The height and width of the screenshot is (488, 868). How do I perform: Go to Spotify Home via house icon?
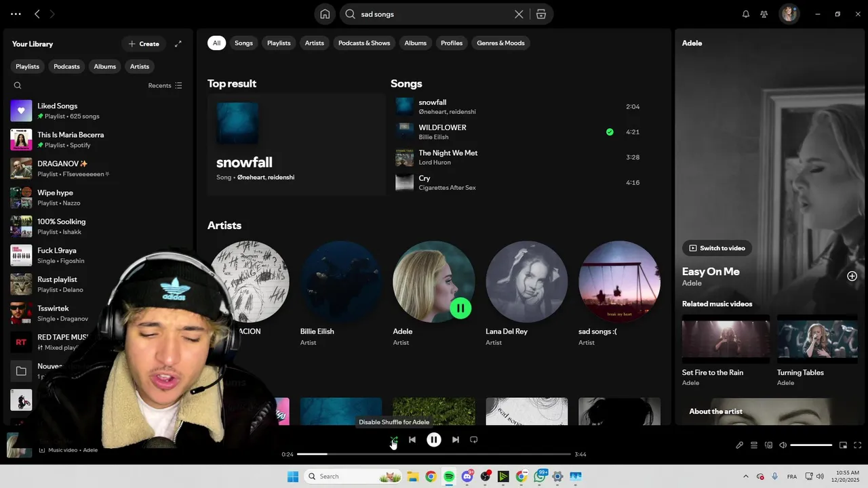click(x=325, y=14)
